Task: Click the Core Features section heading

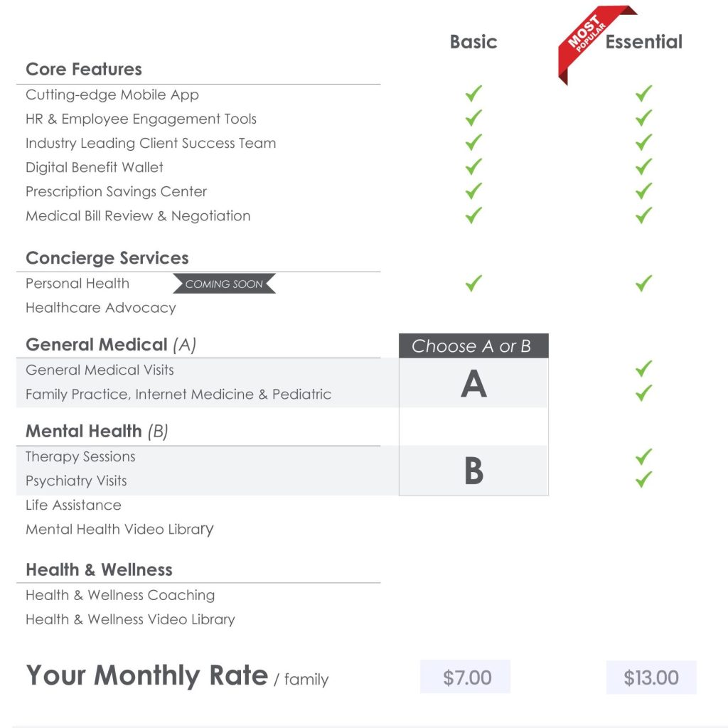Action: coord(84,69)
